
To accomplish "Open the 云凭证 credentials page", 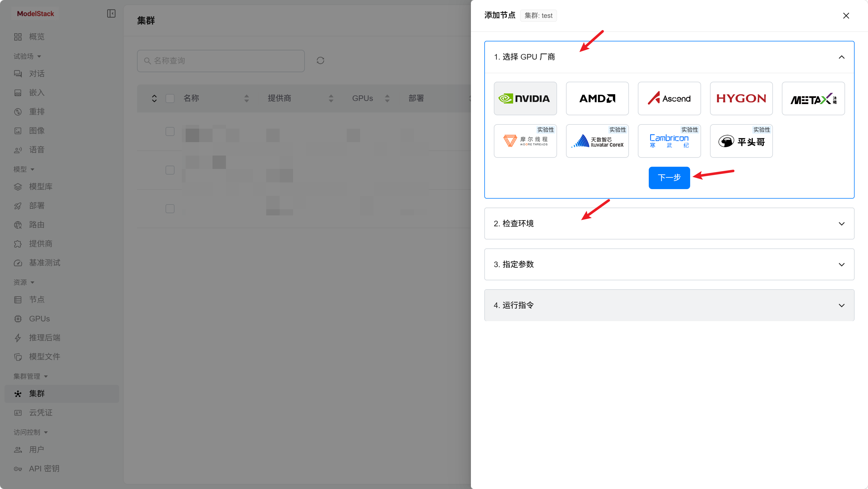I will click(x=61, y=413).
